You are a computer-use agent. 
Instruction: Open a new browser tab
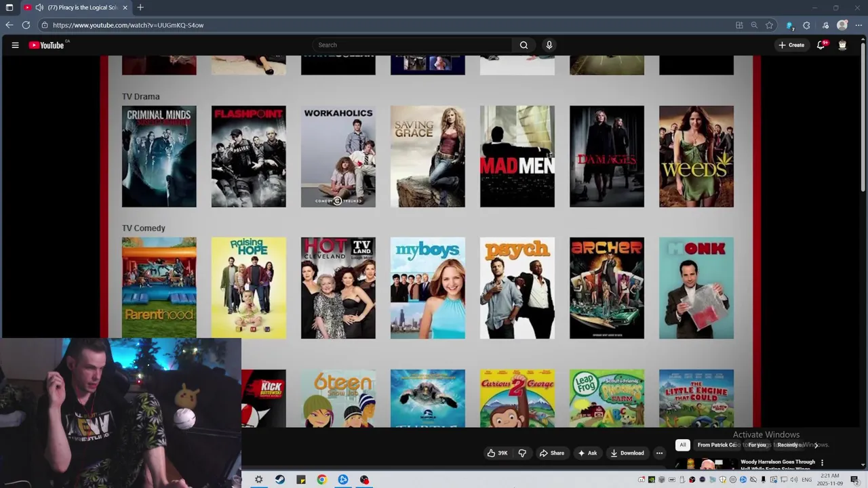[140, 7]
